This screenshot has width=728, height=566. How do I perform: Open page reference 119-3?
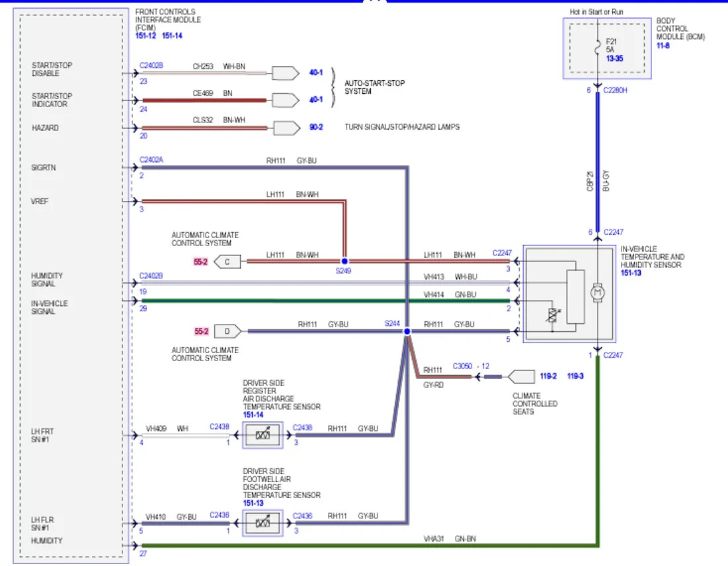[575, 376]
